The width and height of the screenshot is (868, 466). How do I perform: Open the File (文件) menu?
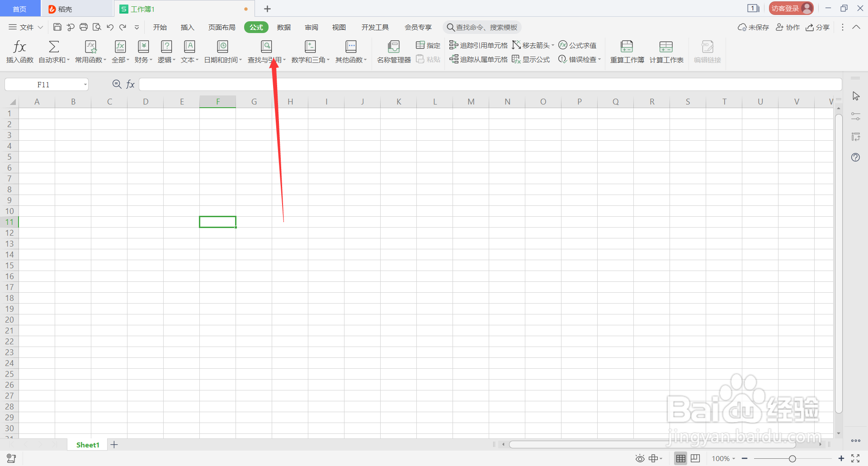click(26, 27)
